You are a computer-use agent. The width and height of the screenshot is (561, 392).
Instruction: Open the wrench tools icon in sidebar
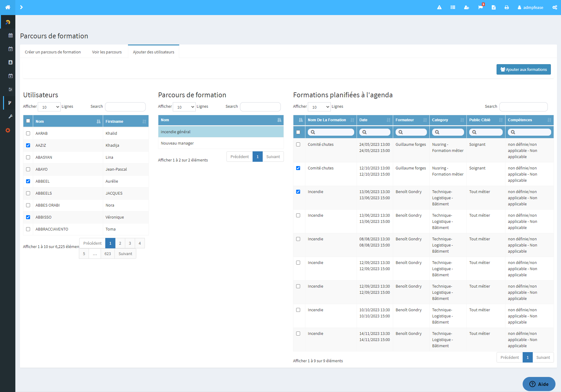tap(10, 117)
